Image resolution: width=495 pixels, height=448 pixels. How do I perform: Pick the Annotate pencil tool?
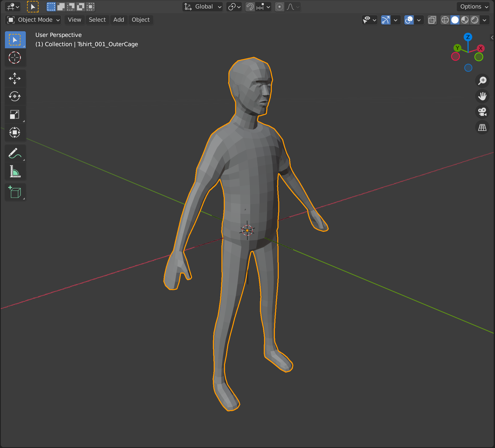(x=15, y=153)
